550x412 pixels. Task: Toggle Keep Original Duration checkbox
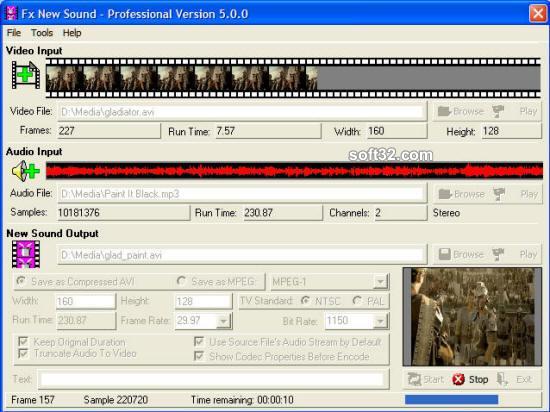pyautogui.click(x=23, y=341)
